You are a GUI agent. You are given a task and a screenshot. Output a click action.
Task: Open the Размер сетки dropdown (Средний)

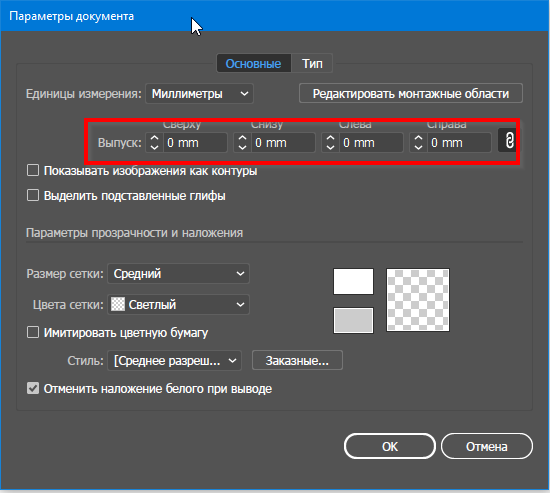[x=179, y=273]
